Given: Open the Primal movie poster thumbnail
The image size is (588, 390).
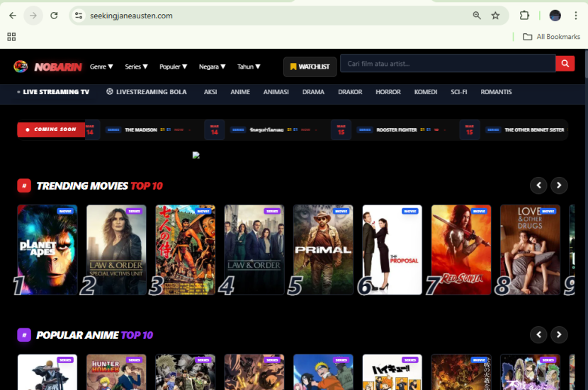Looking at the screenshot, I should [x=323, y=250].
